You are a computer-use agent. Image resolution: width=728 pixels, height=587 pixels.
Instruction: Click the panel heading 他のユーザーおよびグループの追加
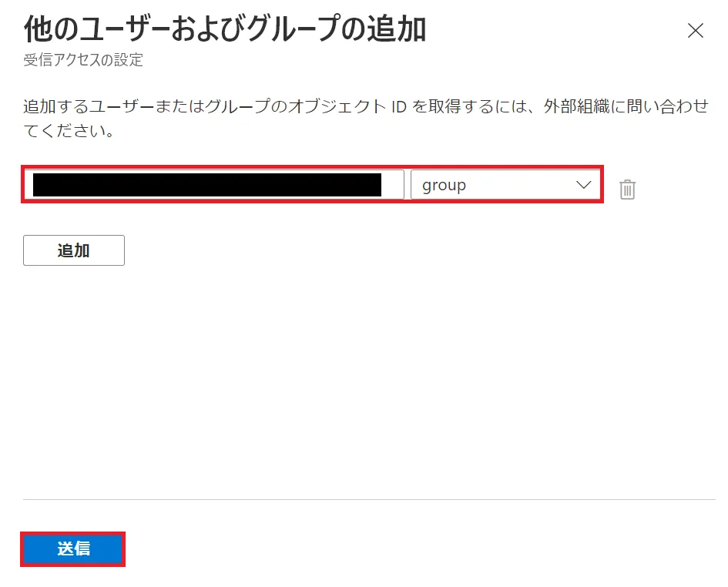(225, 30)
